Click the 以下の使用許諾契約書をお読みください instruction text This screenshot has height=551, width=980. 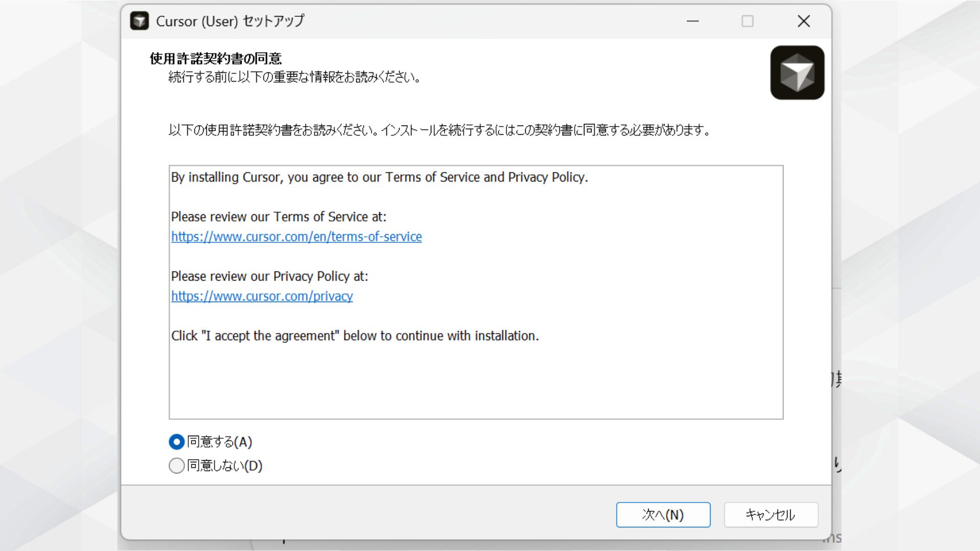tap(439, 130)
